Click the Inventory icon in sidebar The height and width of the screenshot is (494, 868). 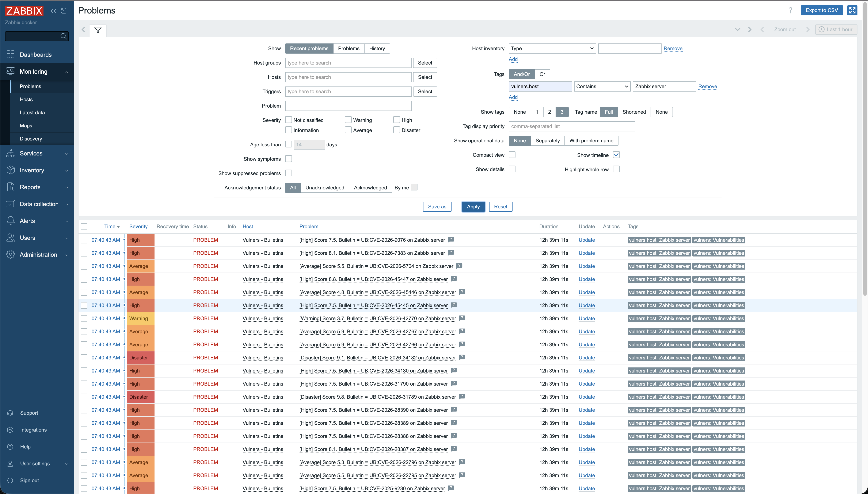pos(11,170)
